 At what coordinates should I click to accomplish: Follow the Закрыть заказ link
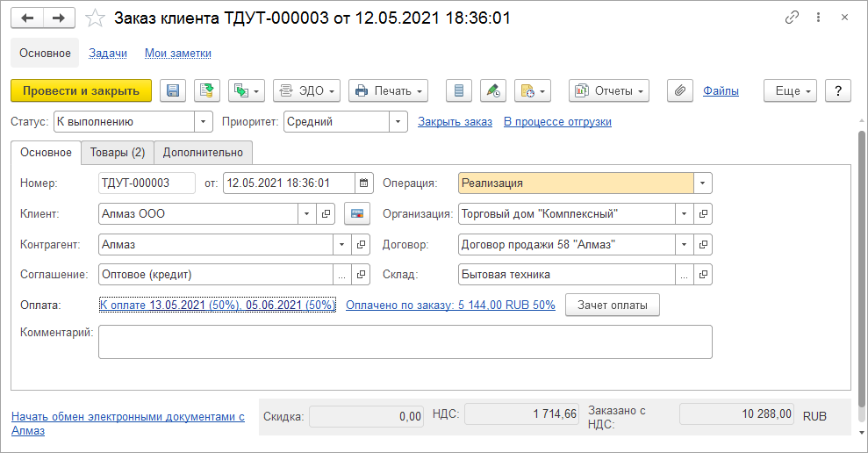tap(455, 122)
